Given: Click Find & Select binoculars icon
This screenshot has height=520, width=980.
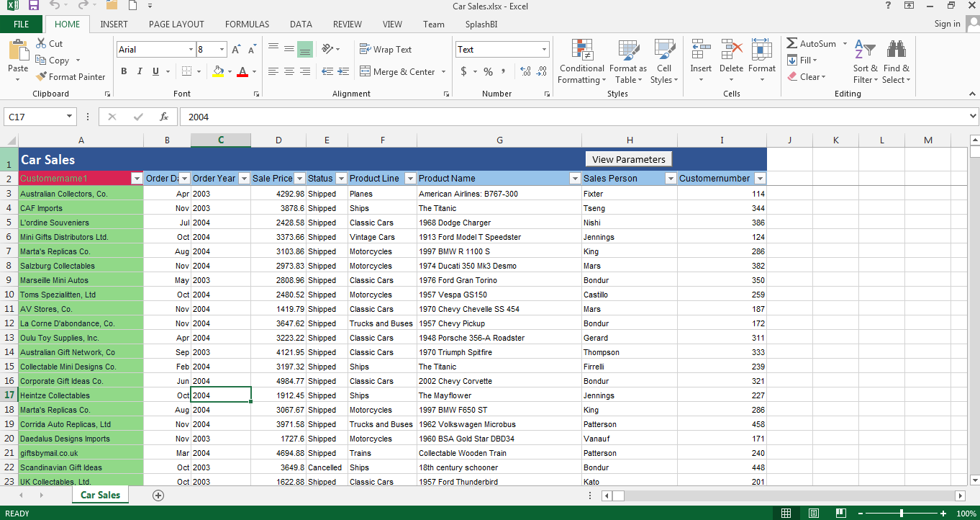Looking at the screenshot, I should [x=896, y=61].
